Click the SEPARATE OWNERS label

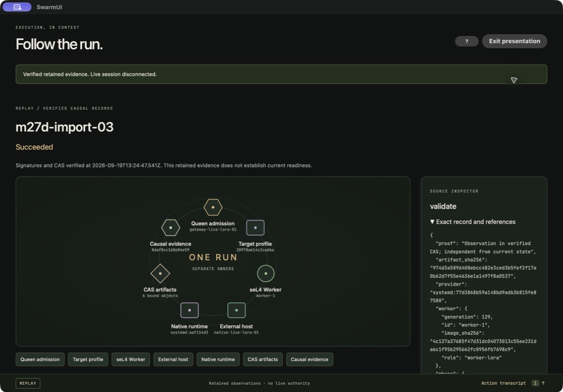click(x=213, y=268)
